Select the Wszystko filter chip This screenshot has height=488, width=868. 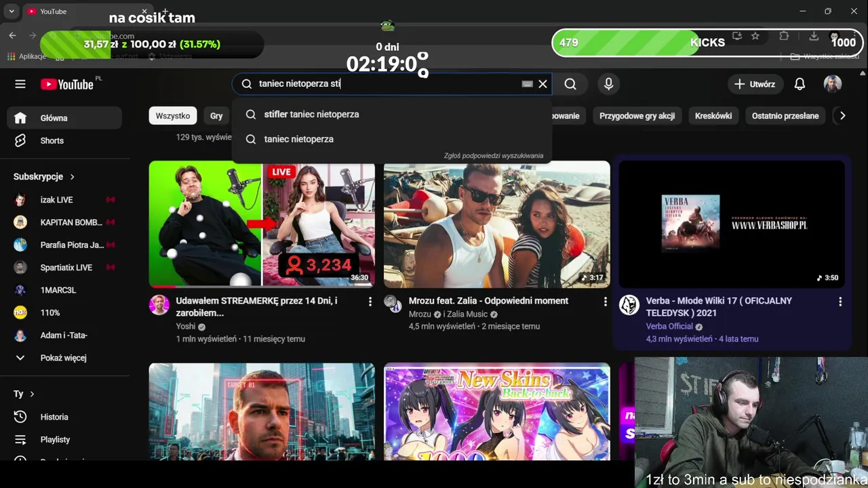tap(173, 116)
